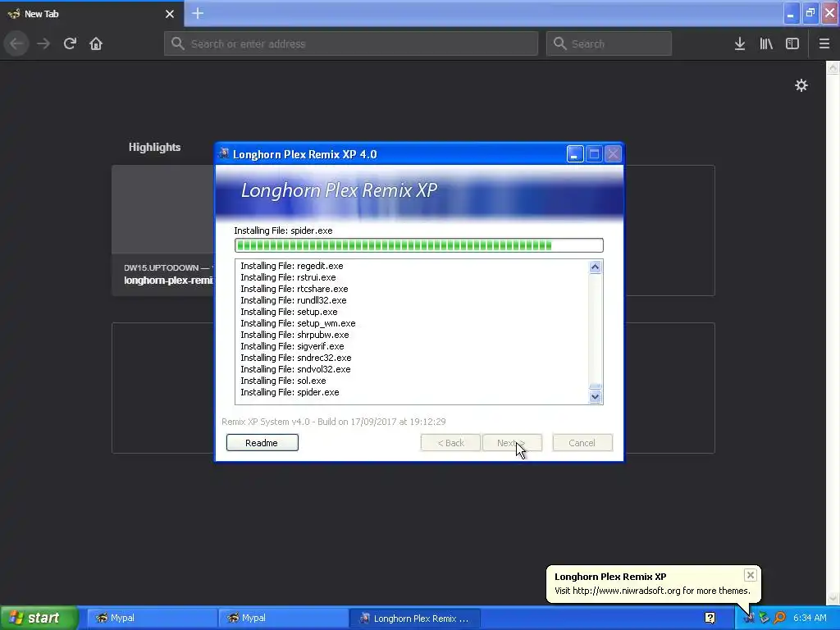Click the scroll up arrow in install log
The height and width of the screenshot is (630, 840).
(595, 267)
